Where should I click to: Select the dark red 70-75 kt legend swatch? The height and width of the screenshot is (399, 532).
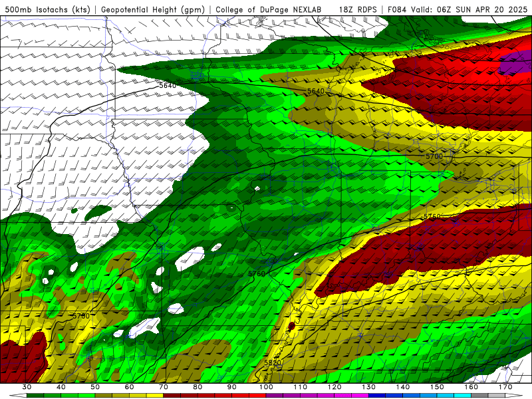pyautogui.click(x=172, y=396)
